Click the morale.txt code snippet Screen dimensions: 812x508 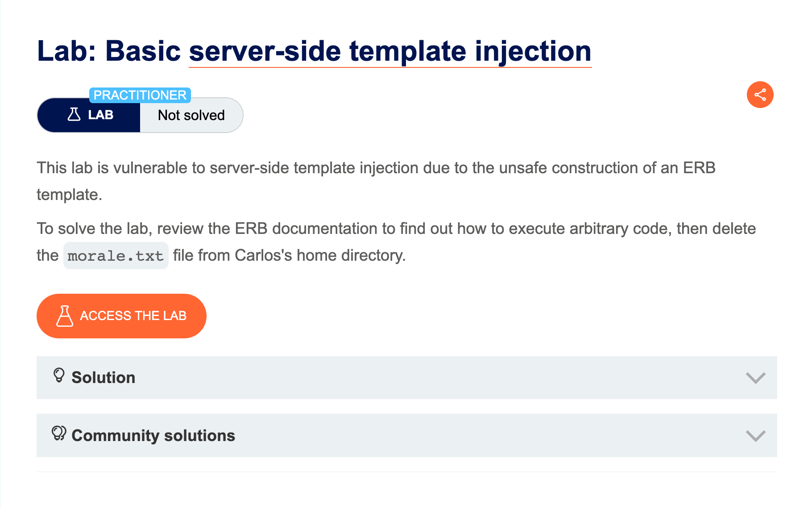tap(116, 256)
